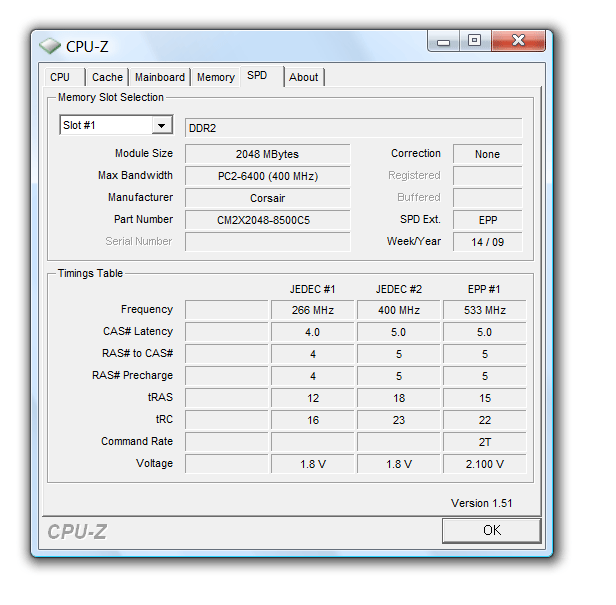Click the tRAS value 15

click(x=485, y=398)
